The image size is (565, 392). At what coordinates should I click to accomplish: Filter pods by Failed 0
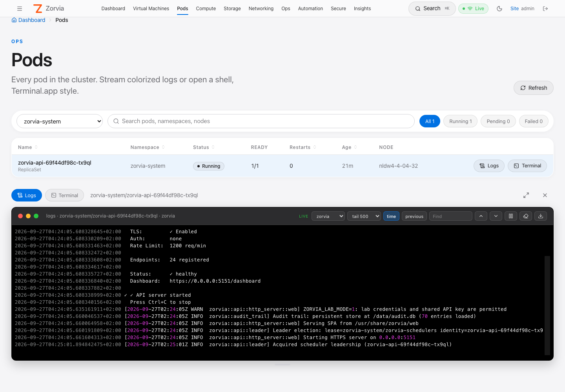(534, 121)
